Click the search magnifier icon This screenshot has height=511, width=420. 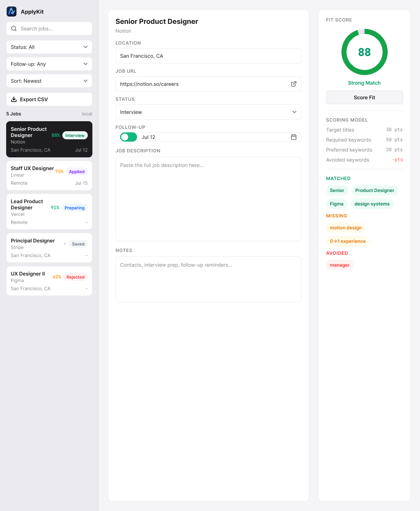click(x=14, y=28)
